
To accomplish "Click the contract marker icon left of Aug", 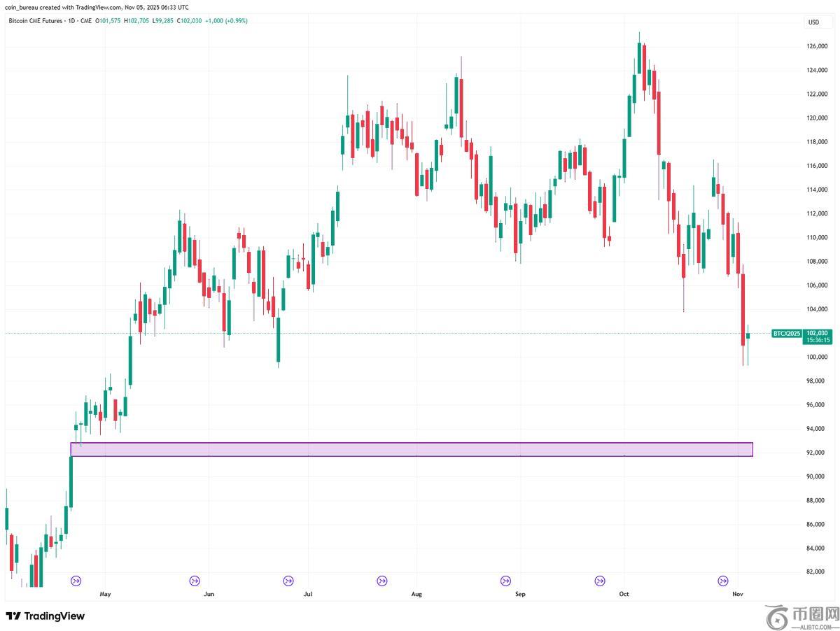I will pyautogui.click(x=381, y=581).
